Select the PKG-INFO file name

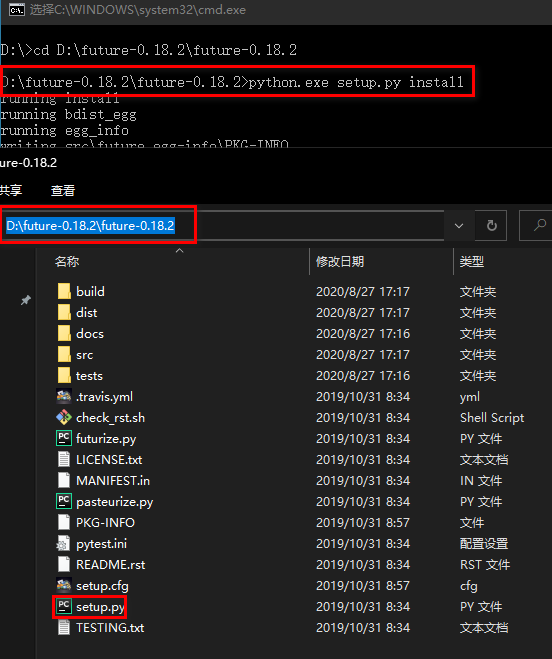coord(105,522)
